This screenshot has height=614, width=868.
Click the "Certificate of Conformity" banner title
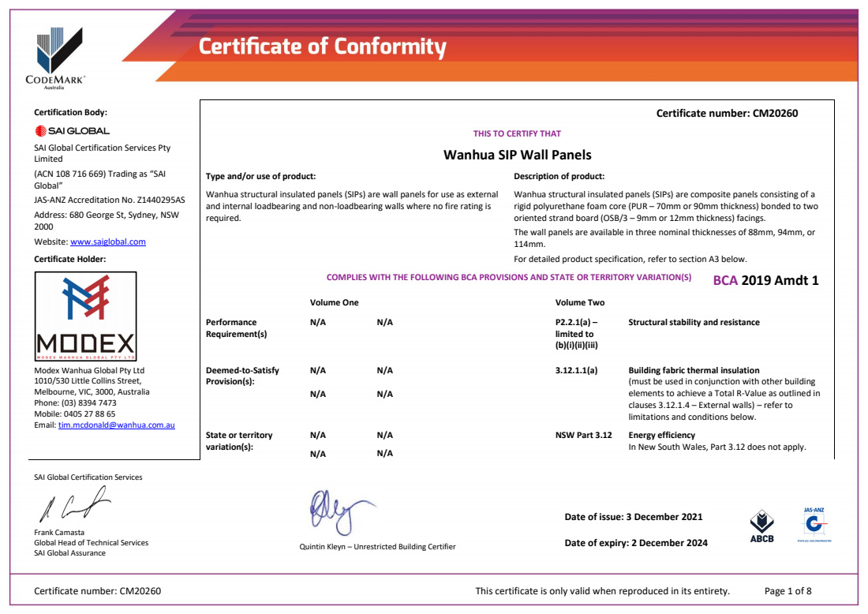tap(323, 47)
